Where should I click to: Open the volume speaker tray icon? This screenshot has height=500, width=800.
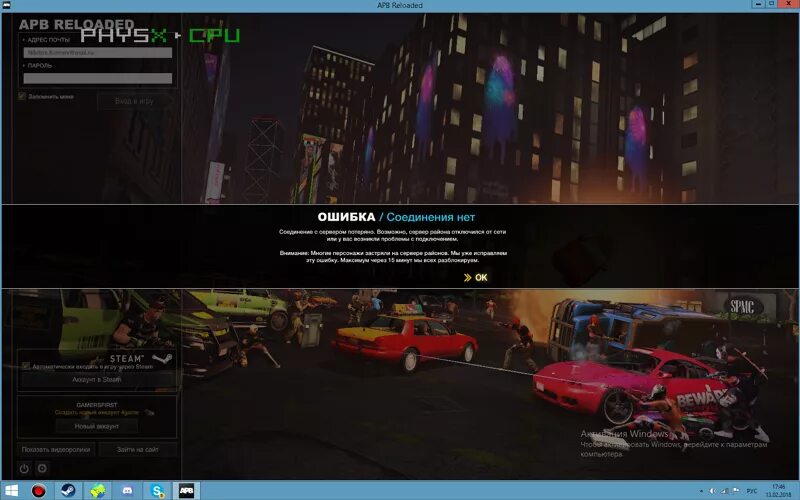click(x=712, y=491)
